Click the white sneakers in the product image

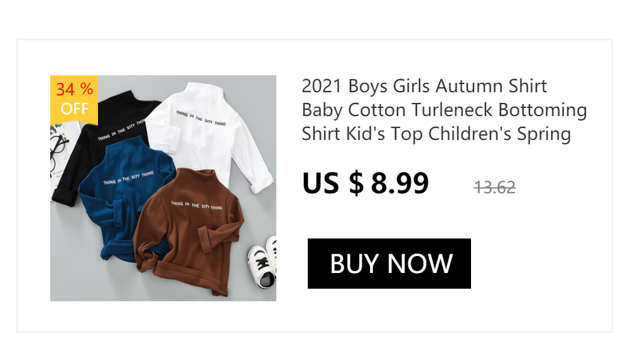point(263,262)
